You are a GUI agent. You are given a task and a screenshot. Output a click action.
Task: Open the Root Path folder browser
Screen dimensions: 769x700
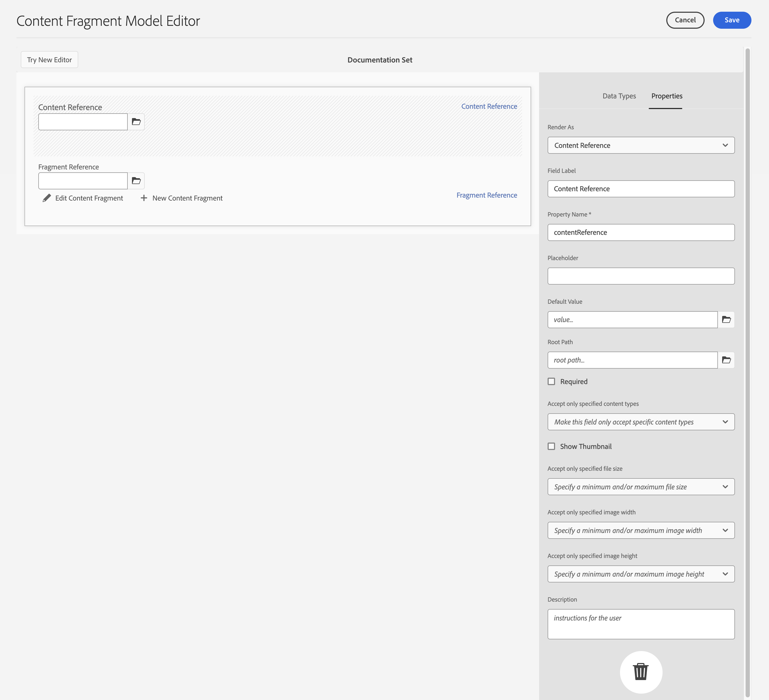click(x=726, y=360)
